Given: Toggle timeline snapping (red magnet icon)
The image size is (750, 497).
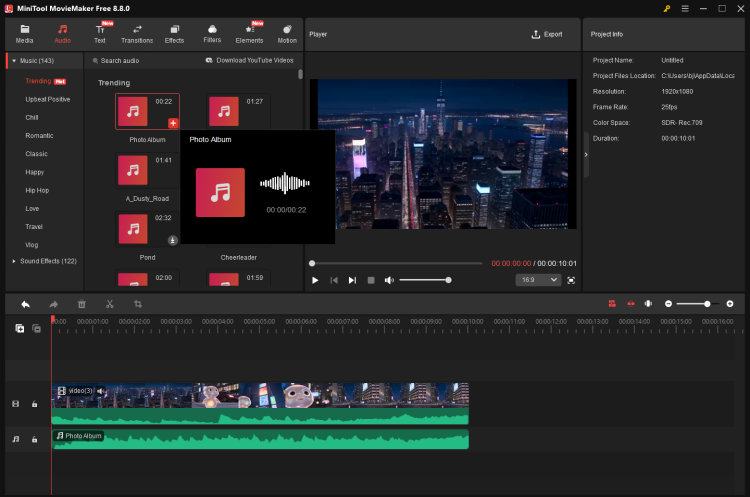Looking at the screenshot, I should pyautogui.click(x=612, y=304).
